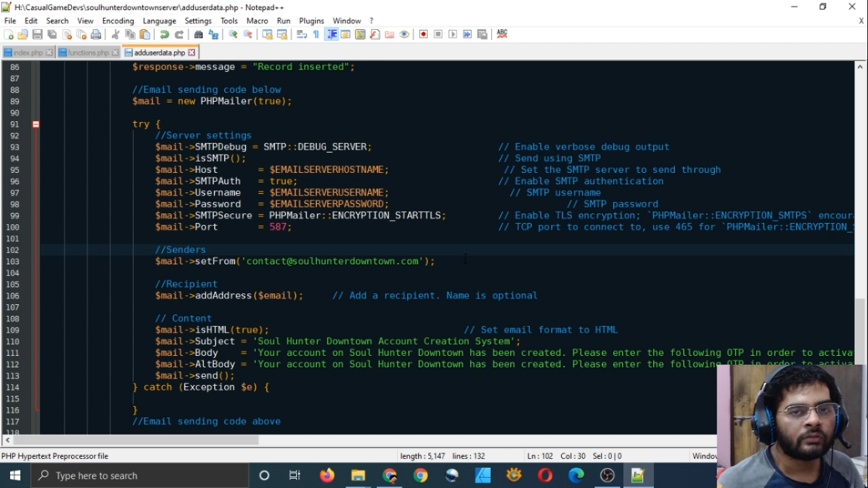
Task: Open the Function List panel icon
Action: pyautogui.click(x=375, y=34)
